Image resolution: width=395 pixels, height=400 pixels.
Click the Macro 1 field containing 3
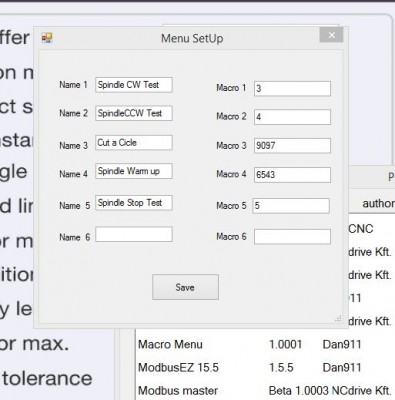pyautogui.click(x=292, y=89)
